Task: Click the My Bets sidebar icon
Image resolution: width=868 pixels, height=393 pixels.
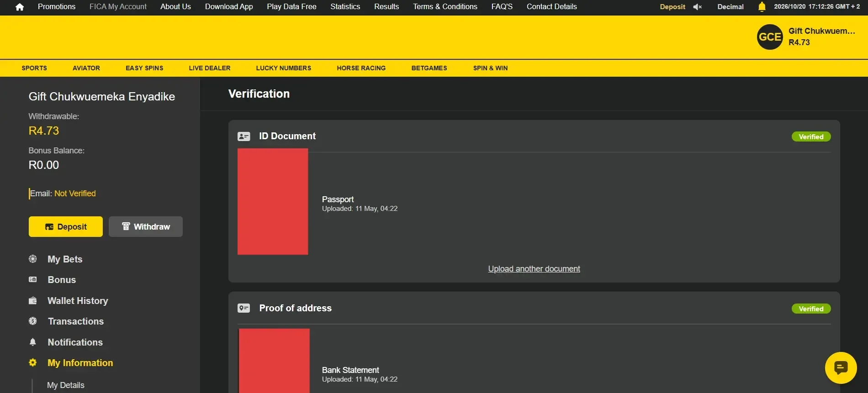Action: pyautogui.click(x=33, y=259)
